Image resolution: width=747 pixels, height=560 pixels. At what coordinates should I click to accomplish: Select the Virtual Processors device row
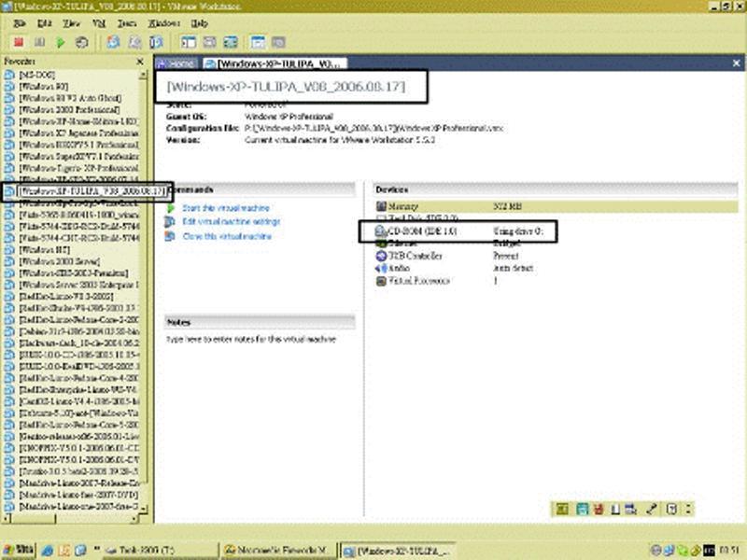coord(556,281)
